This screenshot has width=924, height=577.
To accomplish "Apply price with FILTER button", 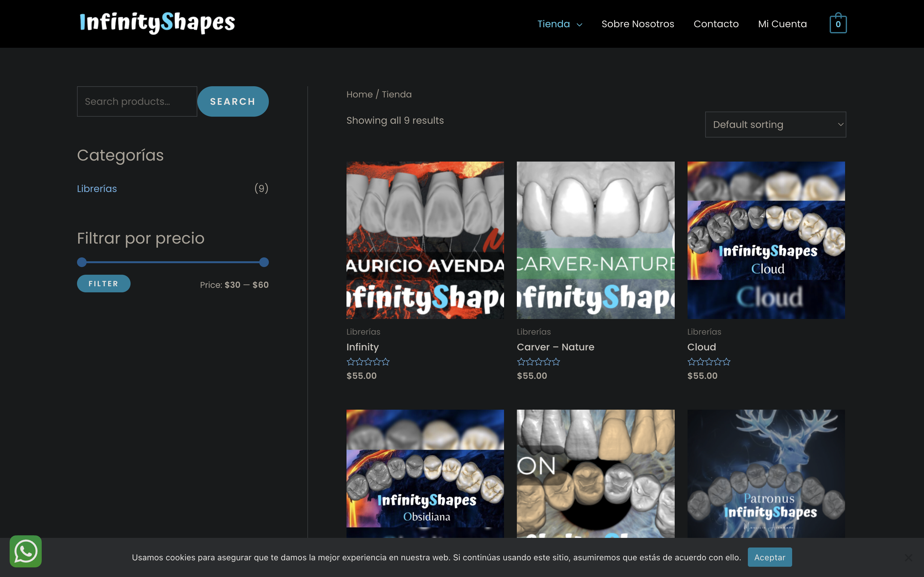I will [x=104, y=284].
